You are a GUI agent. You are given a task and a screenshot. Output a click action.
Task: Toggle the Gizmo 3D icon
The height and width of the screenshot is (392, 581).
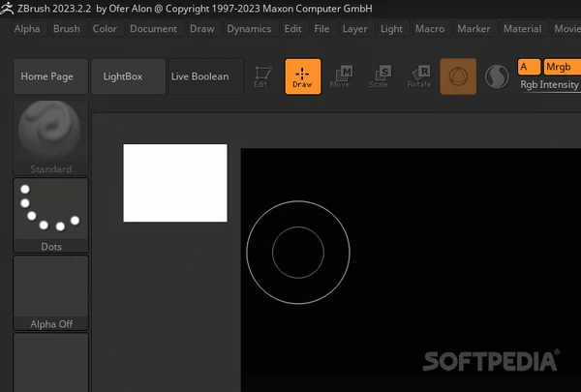(x=458, y=76)
